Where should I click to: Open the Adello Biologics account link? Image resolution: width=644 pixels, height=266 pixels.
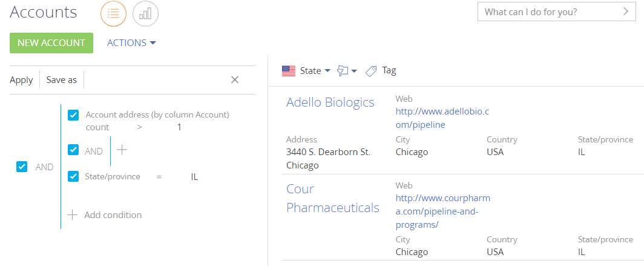(330, 102)
